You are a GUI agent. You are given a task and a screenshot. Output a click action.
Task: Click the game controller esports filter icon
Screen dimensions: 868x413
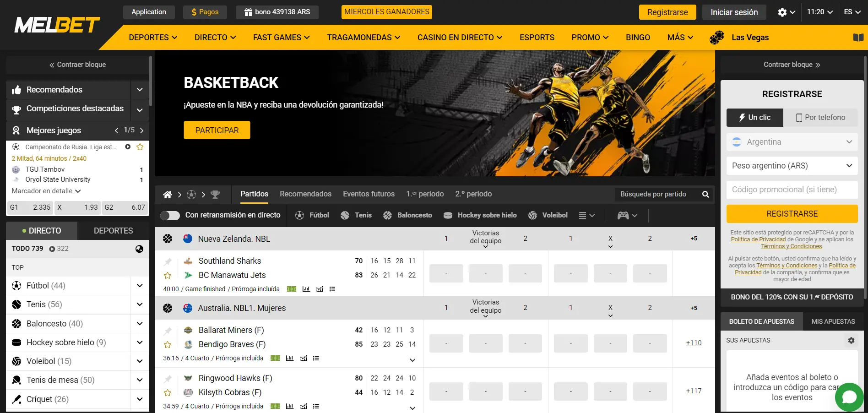[623, 215]
